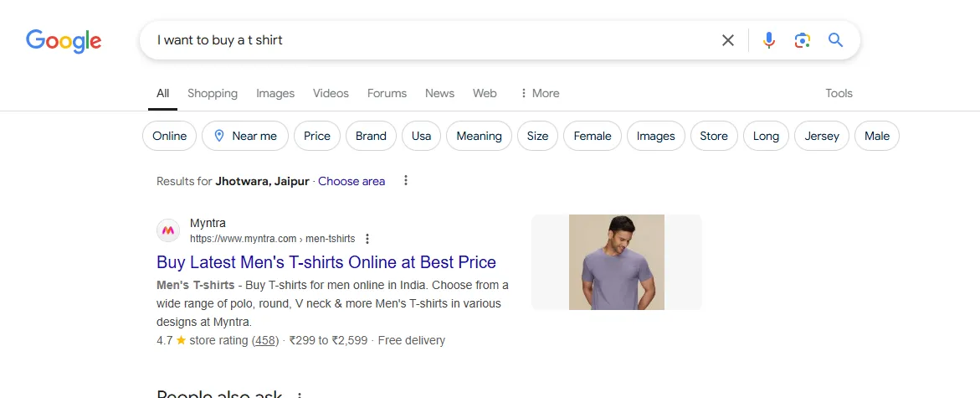Switch to the Shopping tab
The image size is (980, 398).
[x=213, y=93]
